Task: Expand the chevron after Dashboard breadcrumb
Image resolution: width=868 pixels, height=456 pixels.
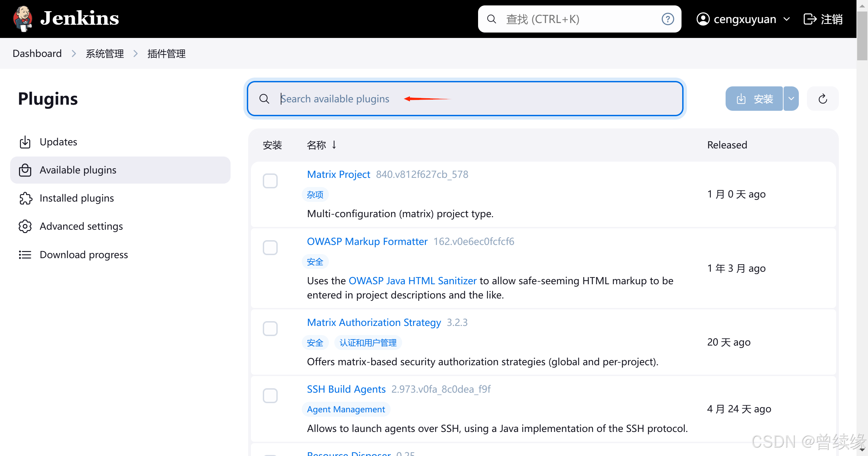Action: 74,54
